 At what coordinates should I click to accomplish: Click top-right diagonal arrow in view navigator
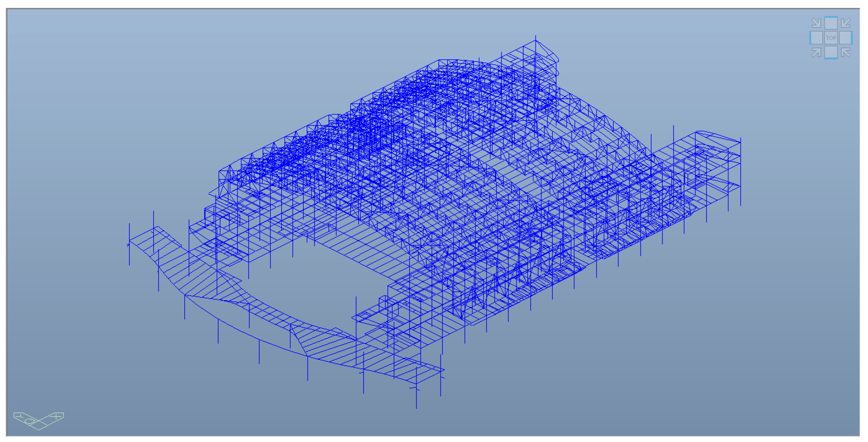(x=845, y=23)
